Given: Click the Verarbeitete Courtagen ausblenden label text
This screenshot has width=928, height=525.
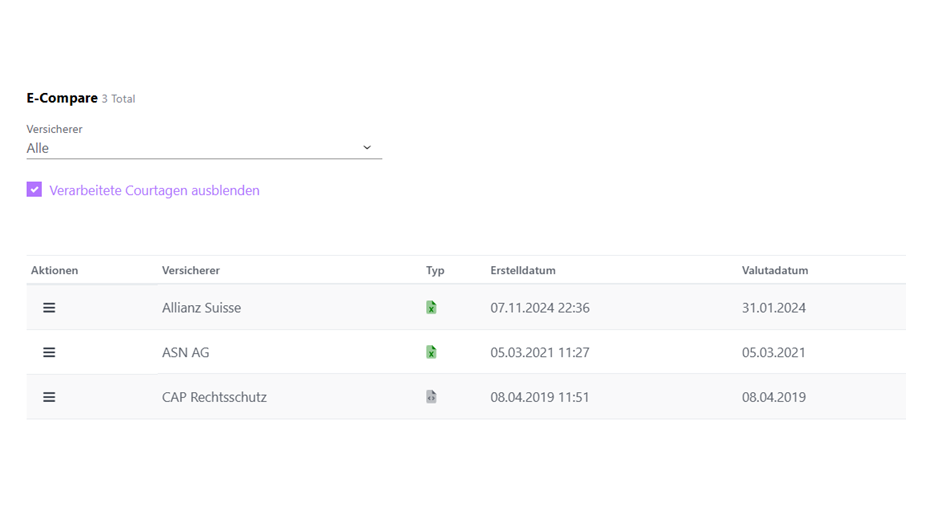Looking at the screenshot, I should tap(154, 190).
